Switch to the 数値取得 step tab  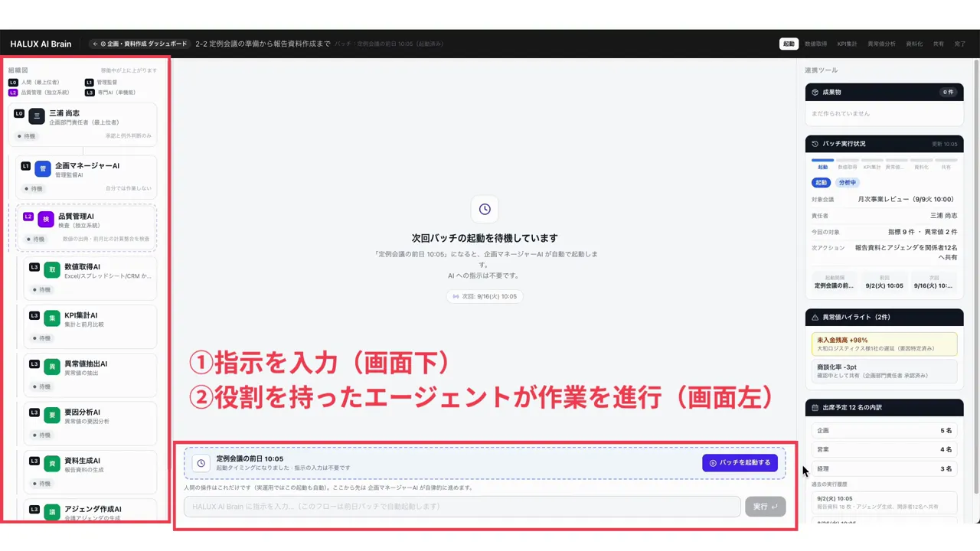815,44
